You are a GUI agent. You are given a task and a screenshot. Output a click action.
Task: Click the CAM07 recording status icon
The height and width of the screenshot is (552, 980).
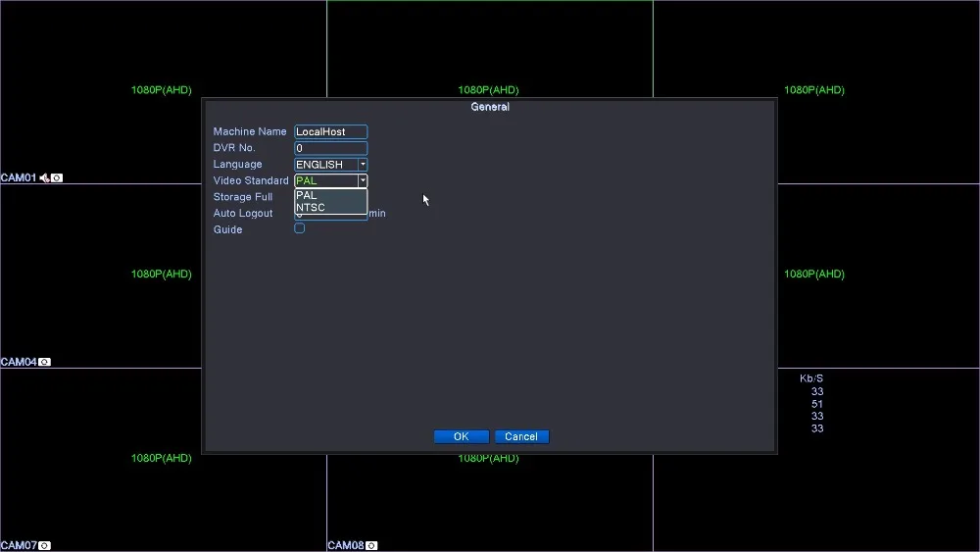[x=44, y=546]
